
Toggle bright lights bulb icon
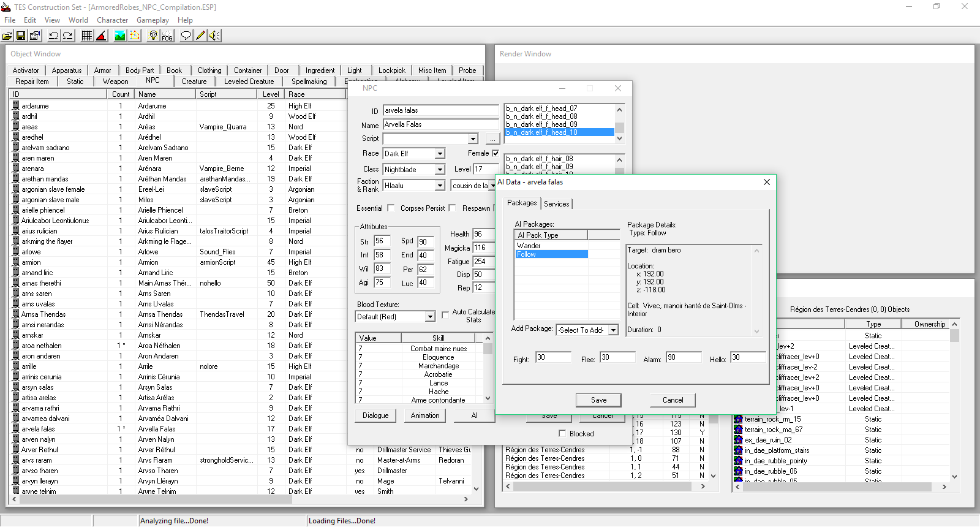point(153,36)
